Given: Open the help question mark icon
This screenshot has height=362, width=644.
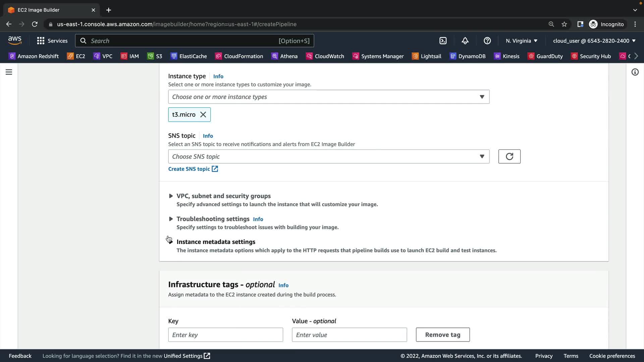Looking at the screenshot, I should pos(487,41).
